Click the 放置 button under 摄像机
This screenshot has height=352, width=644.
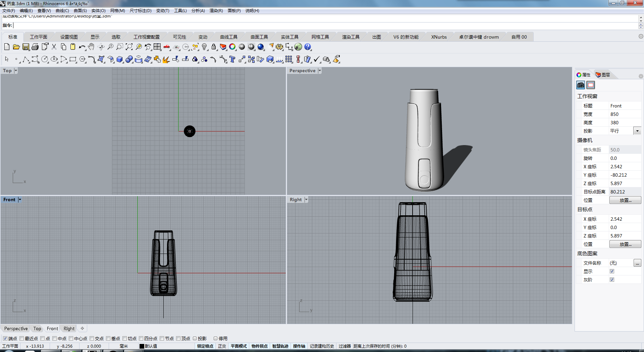tap(625, 200)
